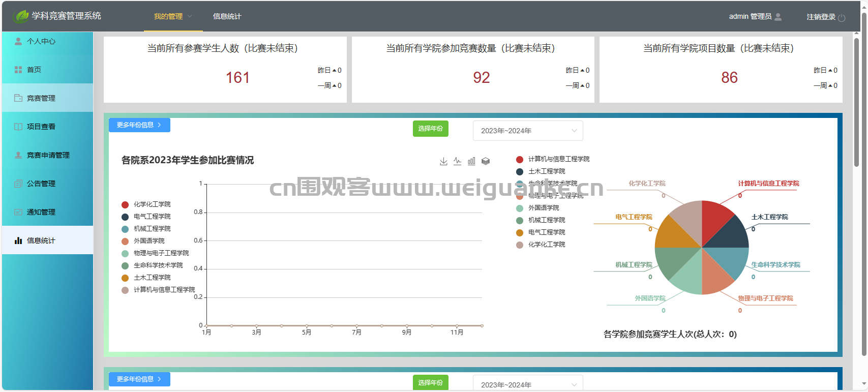The image size is (868, 392).
Task: Click the 86 project count value
Action: click(729, 77)
